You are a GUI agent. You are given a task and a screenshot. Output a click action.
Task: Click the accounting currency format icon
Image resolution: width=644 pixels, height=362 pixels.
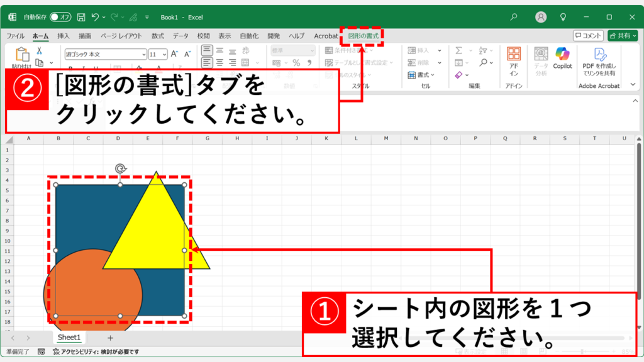[x=277, y=63]
